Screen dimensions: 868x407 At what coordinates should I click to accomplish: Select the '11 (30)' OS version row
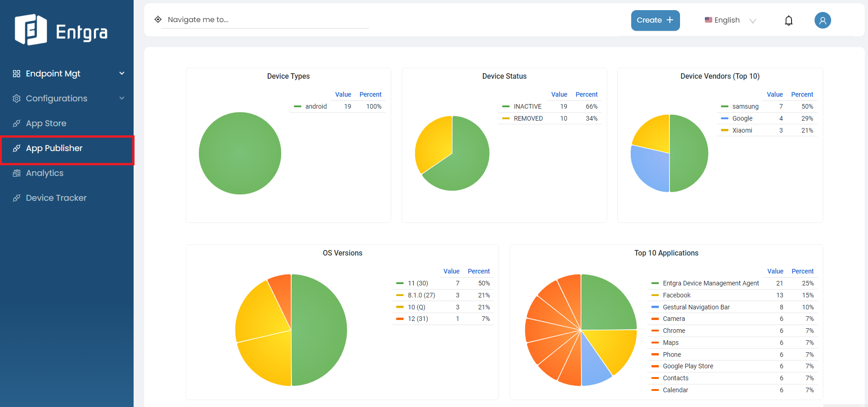pyautogui.click(x=443, y=283)
